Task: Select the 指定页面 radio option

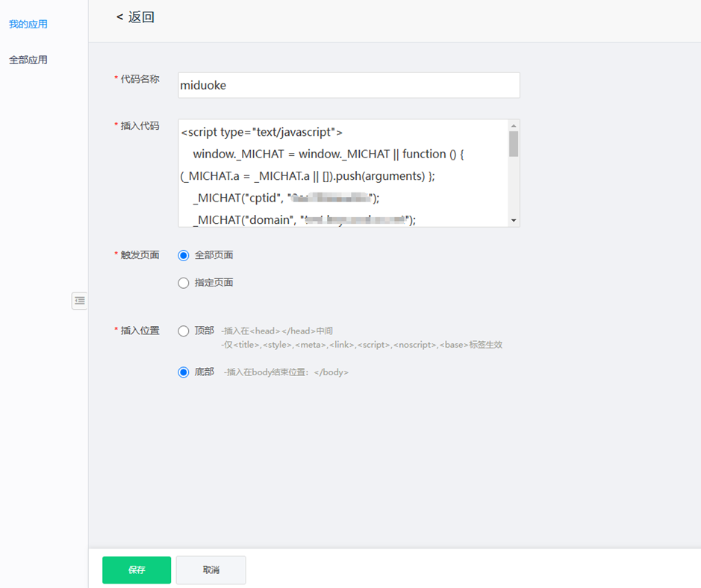Action: pos(184,283)
